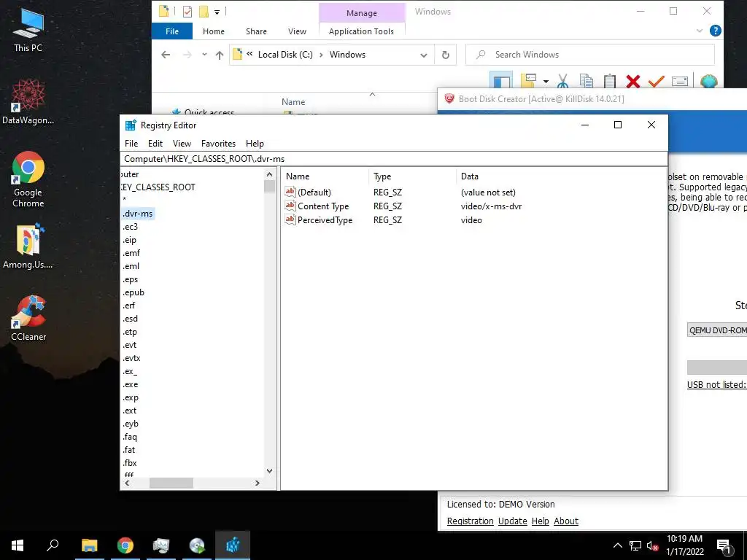The height and width of the screenshot is (560, 747).
Task: Expand the Explorer address bar history dropdown
Action: tap(424, 55)
